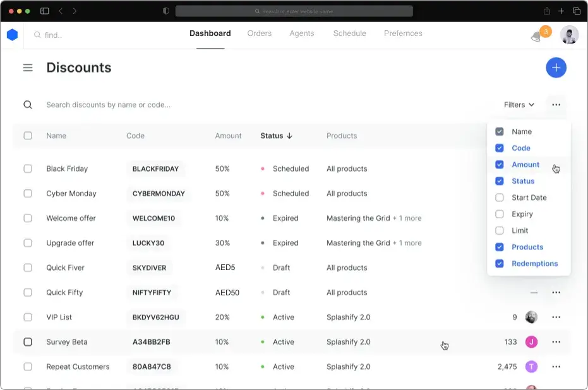Open the three-dot column options menu
This screenshot has height=390, width=588.
pos(556,105)
